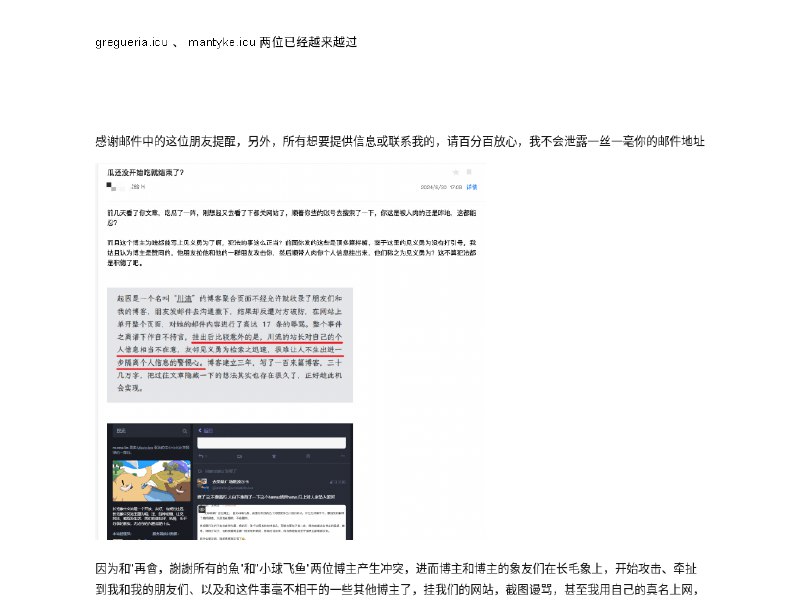Toggle the boost control on the embedded toot
Viewport: 800px width, 600px height.
pos(238,455)
